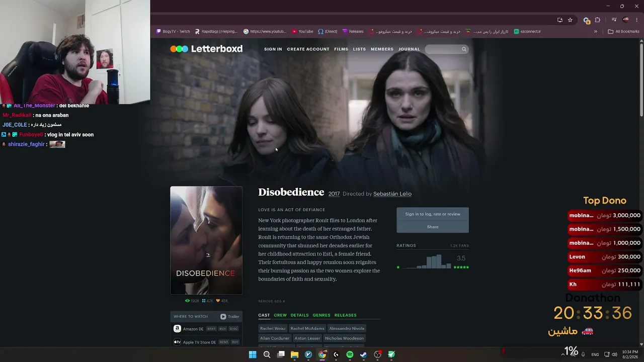Viewport: 644px width, 362px height.
Task: Click cast member Allan Corduner
Action: coord(275,338)
